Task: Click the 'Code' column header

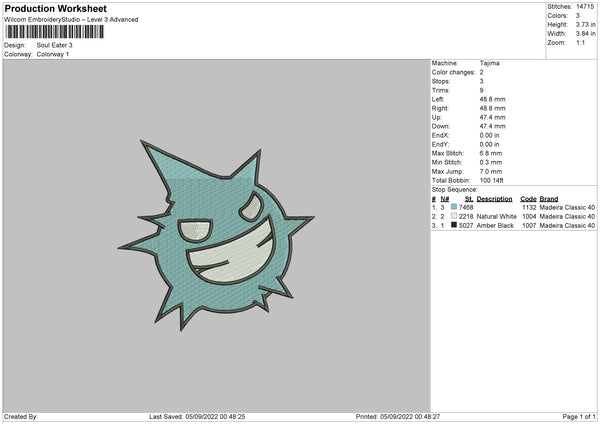Action: pos(528,199)
